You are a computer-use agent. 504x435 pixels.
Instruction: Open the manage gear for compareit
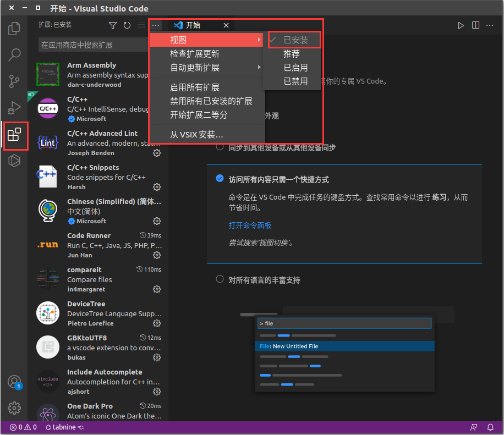[x=157, y=289]
